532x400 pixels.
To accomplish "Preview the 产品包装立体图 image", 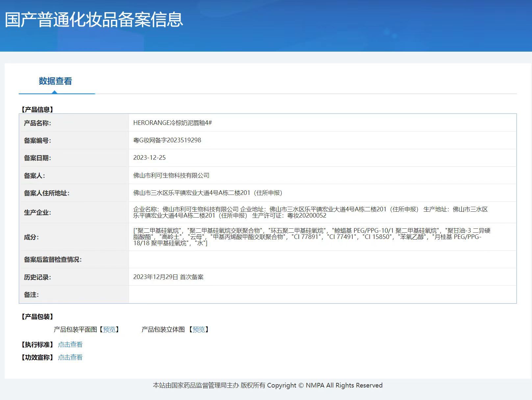I will (199, 329).
